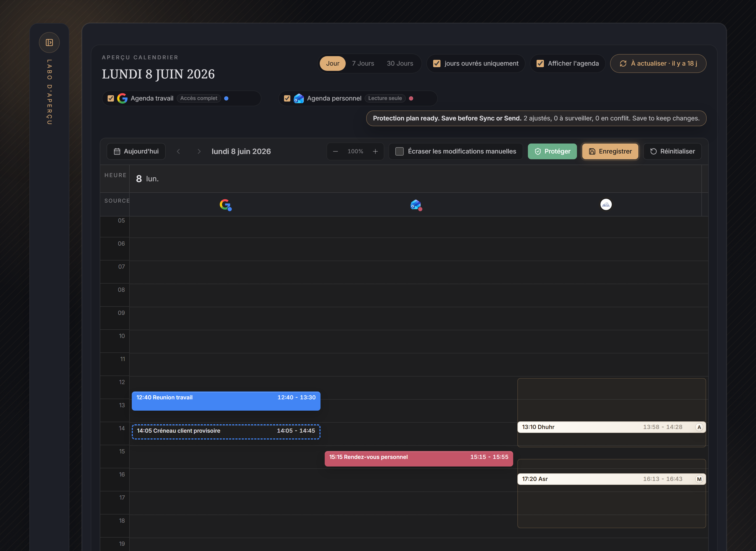Click the Réinitialiser button
The height and width of the screenshot is (551, 756).
[672, 151]
